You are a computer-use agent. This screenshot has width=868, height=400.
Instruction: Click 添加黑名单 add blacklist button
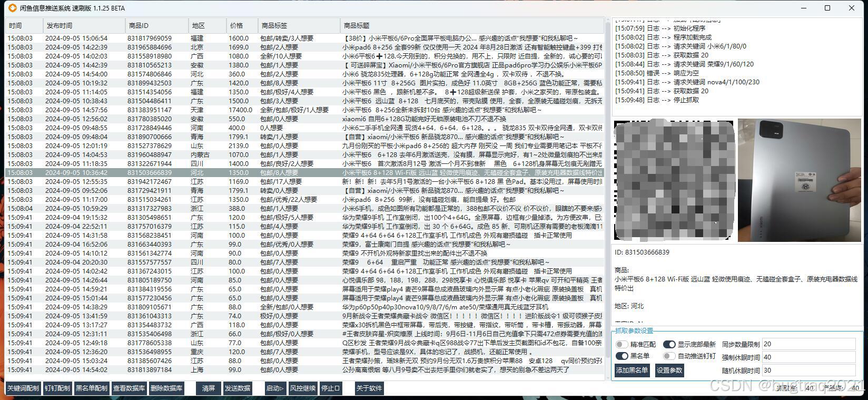click(632, 370)
